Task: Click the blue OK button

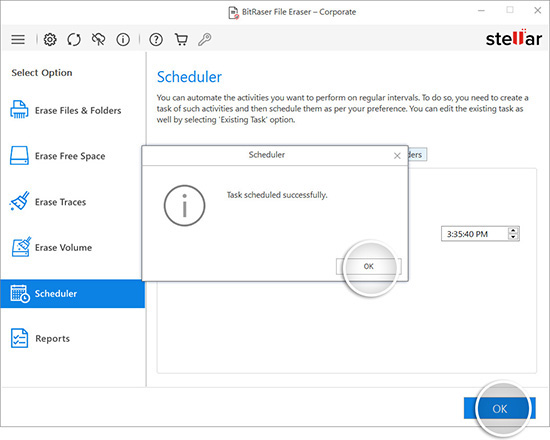Action: (499, 408)
